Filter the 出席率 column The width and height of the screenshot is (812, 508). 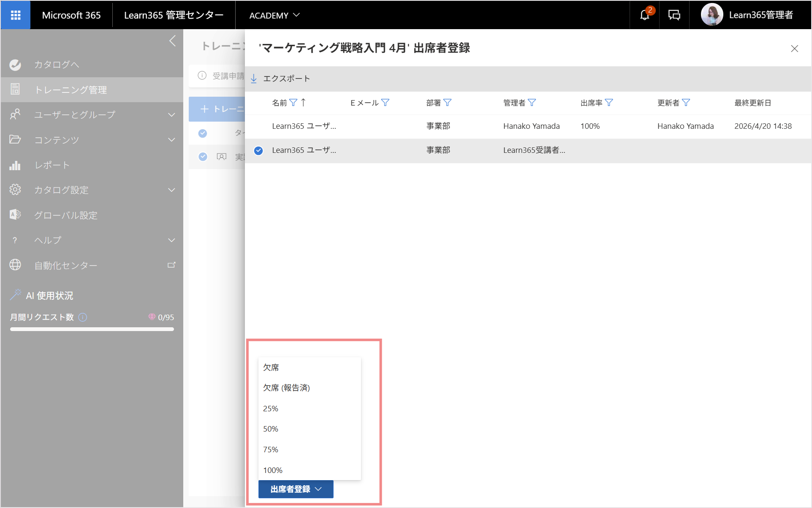(x=609, y=103)
